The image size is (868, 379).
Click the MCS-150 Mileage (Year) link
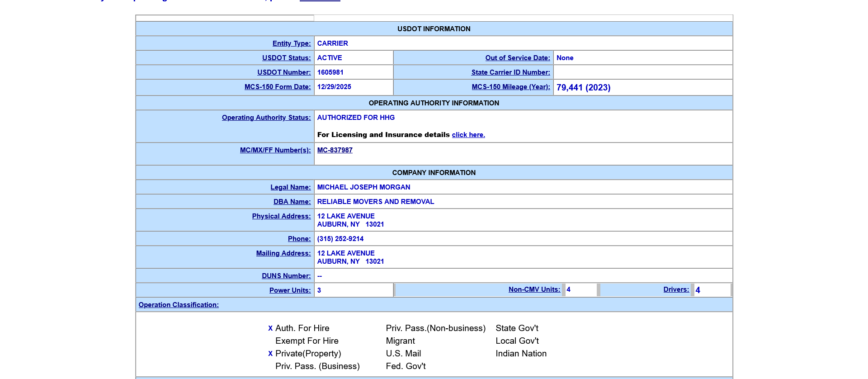[x=511, y=87]
